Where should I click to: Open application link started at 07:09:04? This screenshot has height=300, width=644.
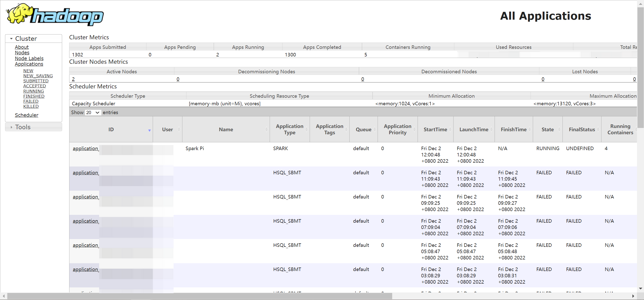pos(86,221)
